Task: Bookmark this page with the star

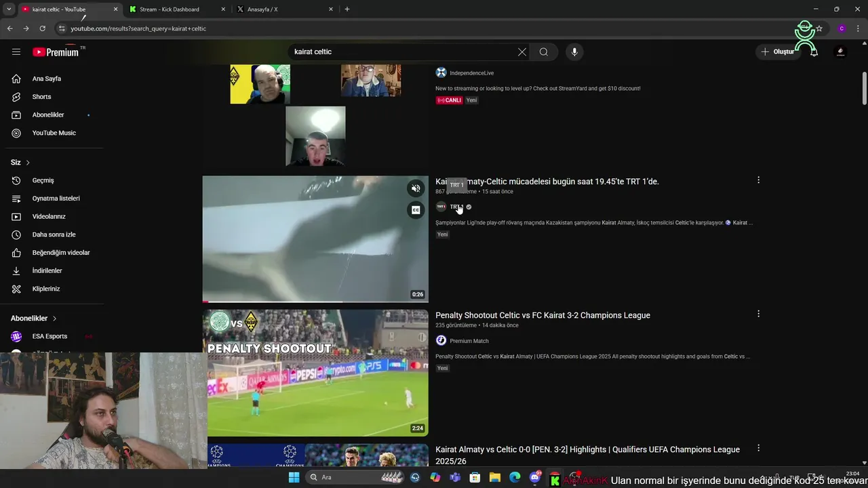Action: (819, 28)
